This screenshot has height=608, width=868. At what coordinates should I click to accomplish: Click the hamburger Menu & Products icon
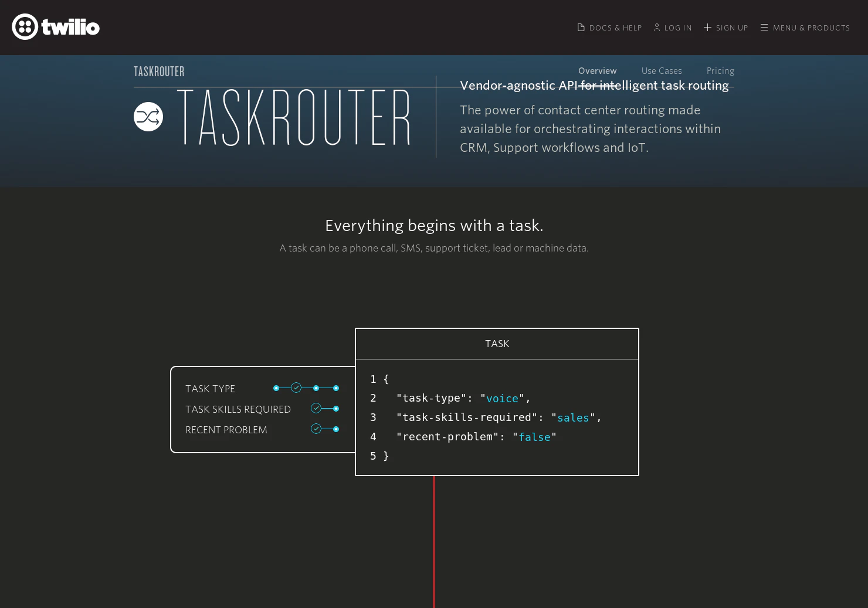[764, 28]
